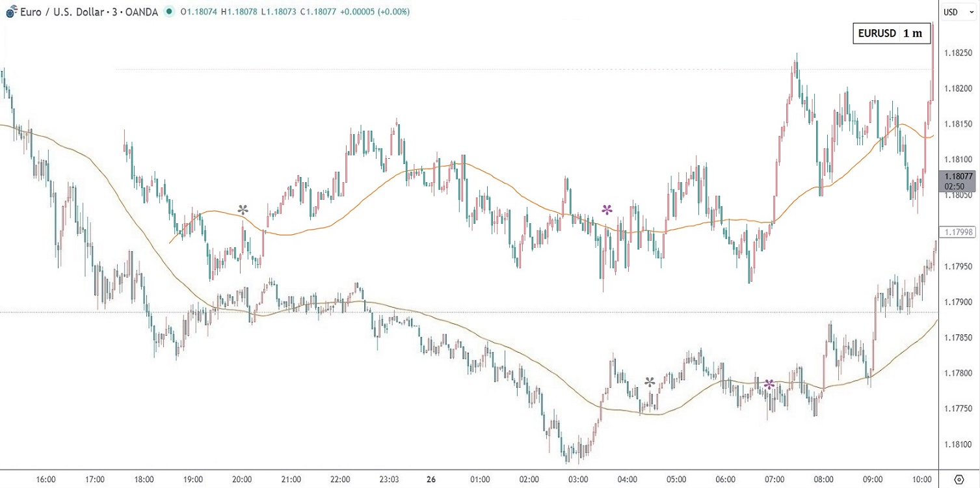This screenshot has width=980, height=488.
Task: Click the 16:00 time axis label
Action: [x=46, y=480]
